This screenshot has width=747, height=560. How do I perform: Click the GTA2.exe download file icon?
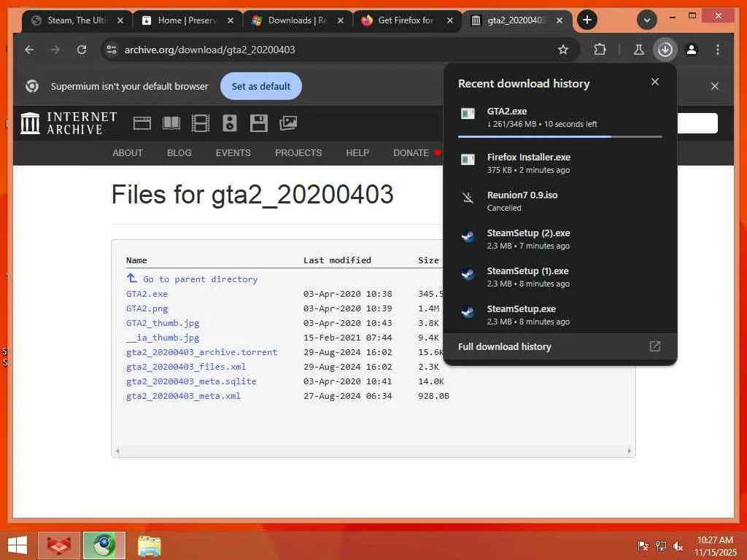click(x=468, y=114)
